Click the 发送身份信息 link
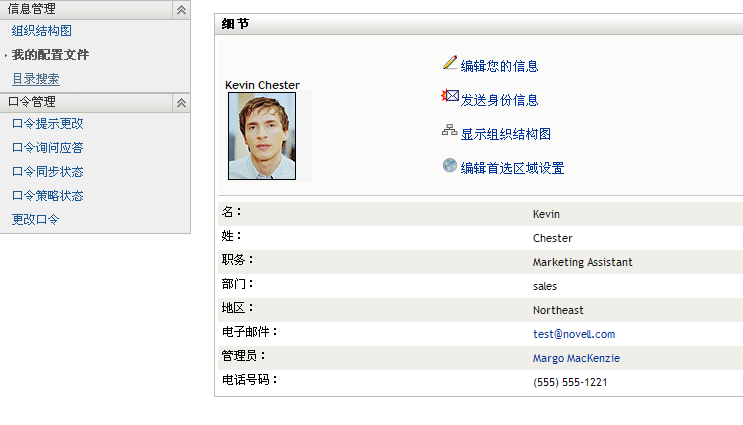Screen dimensions: 743x425 tap(500, 100)
